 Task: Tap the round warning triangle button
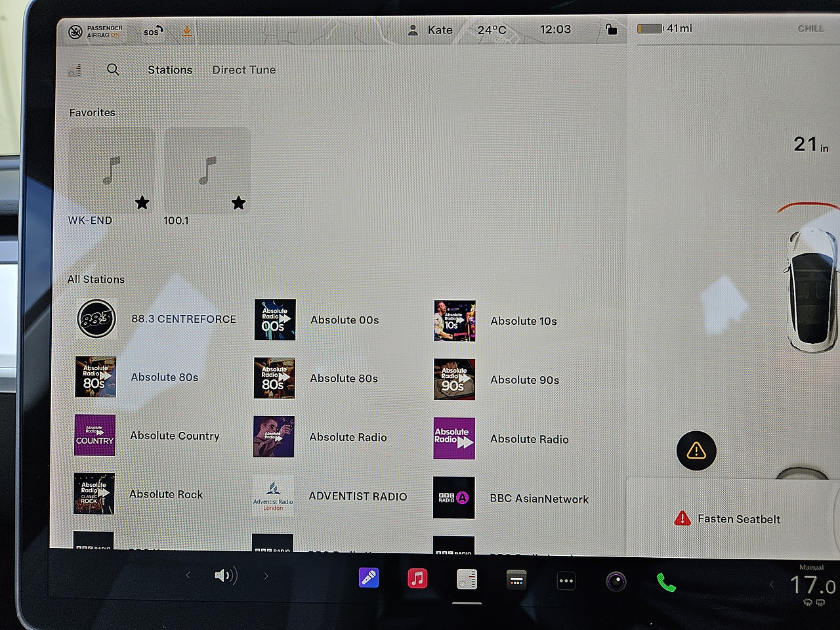tap(696, 450)
